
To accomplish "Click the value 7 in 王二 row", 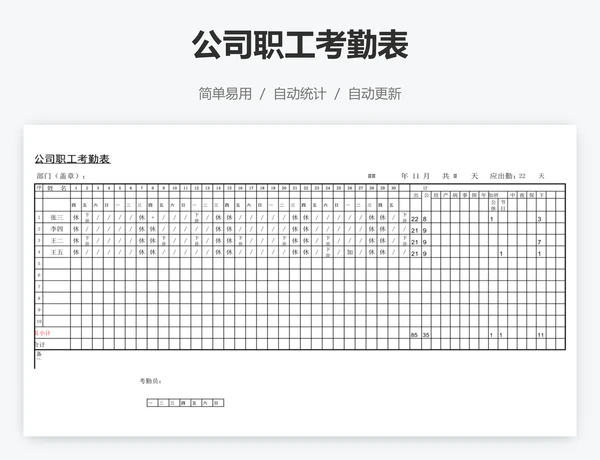I will [x=540, y=242].
